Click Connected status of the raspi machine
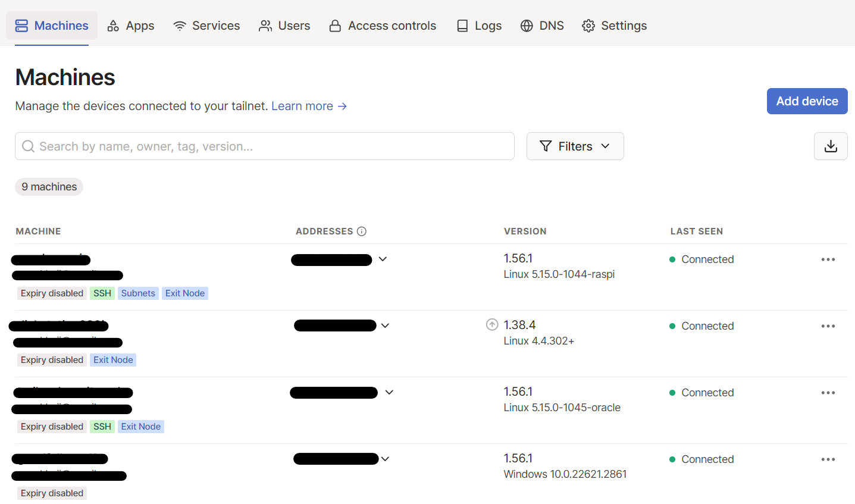Image resolution: width=855 pixels, height=504 pixels. pyautogui.click(x=701, y=259)
